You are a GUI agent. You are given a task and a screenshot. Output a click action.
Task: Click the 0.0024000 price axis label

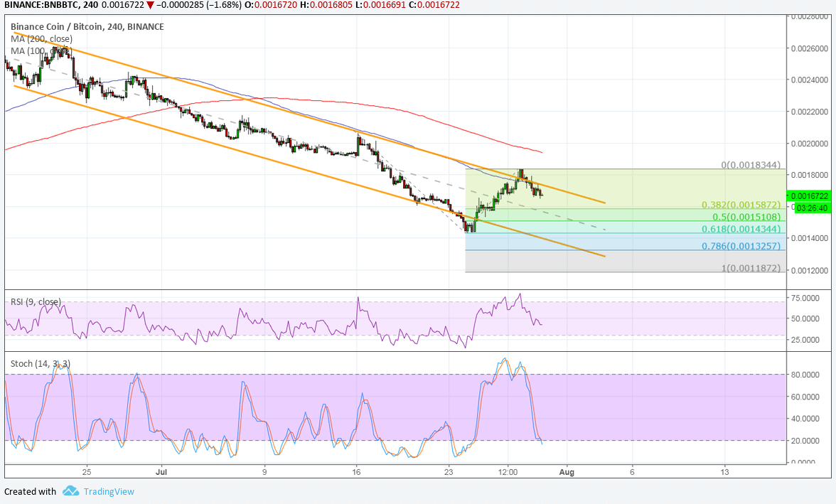(810, 80)
